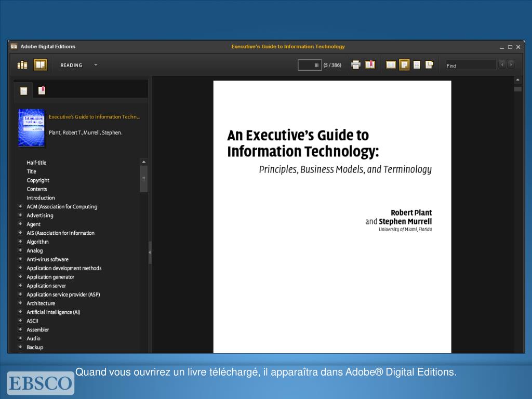Expand the Analog entry

point(20,250)
